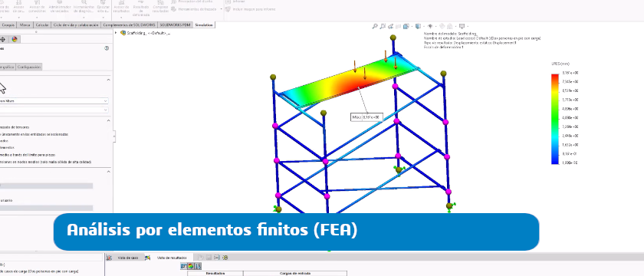This screenshot has height=276, width=644.
Task: Open Administrador de vaciados tool
Action: coord(60,7)
